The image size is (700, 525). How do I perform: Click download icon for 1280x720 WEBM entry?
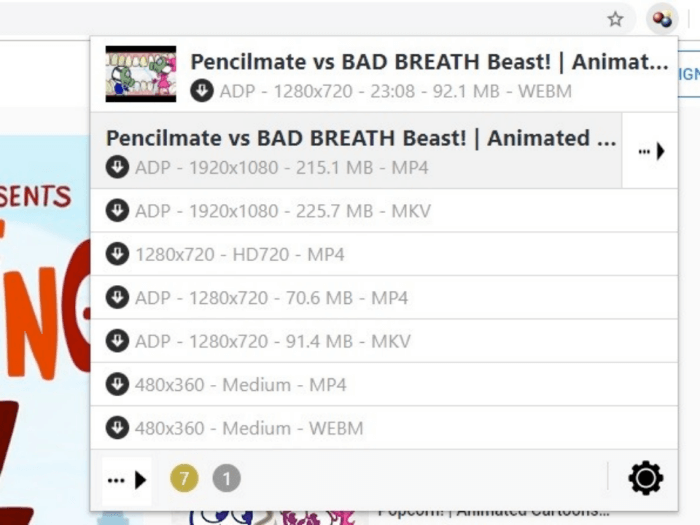202,91
